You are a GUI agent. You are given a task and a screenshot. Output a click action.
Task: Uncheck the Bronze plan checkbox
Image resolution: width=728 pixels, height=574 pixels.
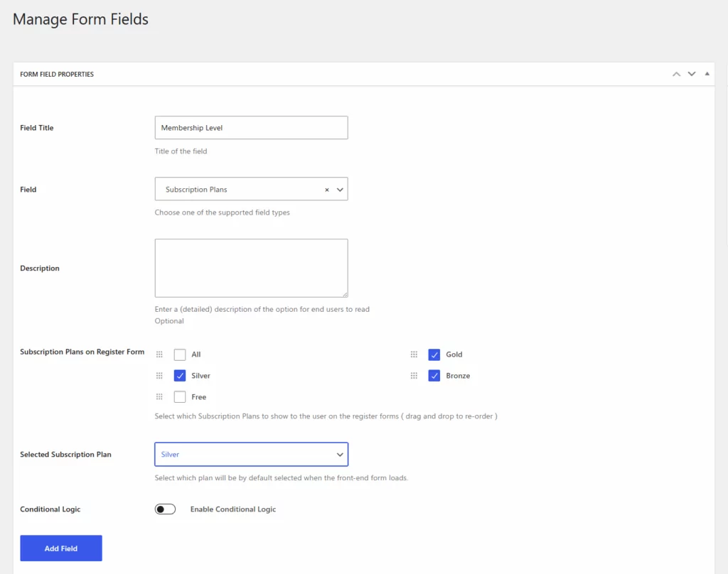coord(434,376)
